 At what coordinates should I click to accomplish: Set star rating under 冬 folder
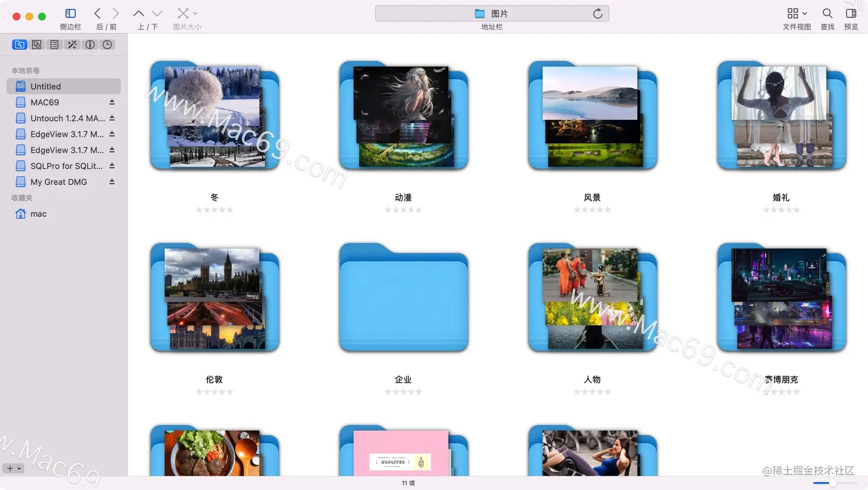pos(214,210)
